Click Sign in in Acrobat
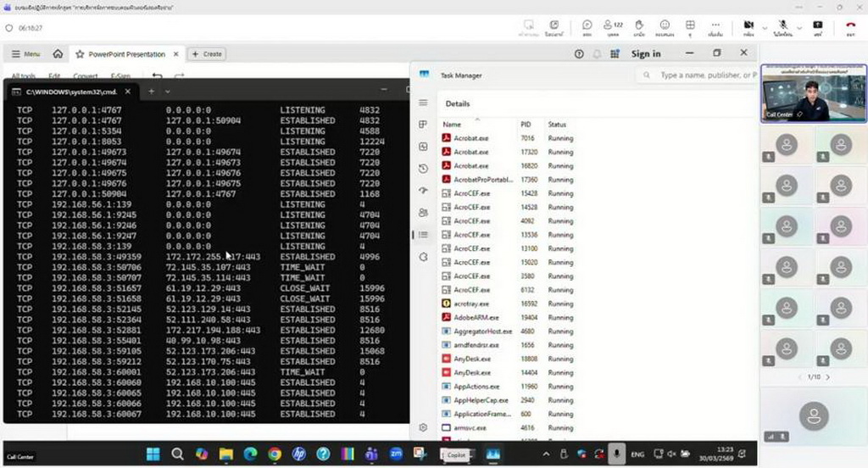 click(x=645, y=53)
